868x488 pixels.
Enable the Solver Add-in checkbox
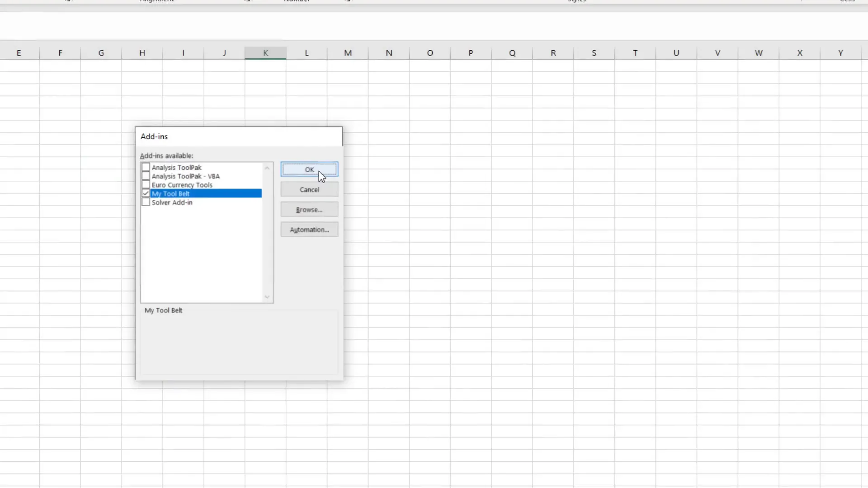146,202
